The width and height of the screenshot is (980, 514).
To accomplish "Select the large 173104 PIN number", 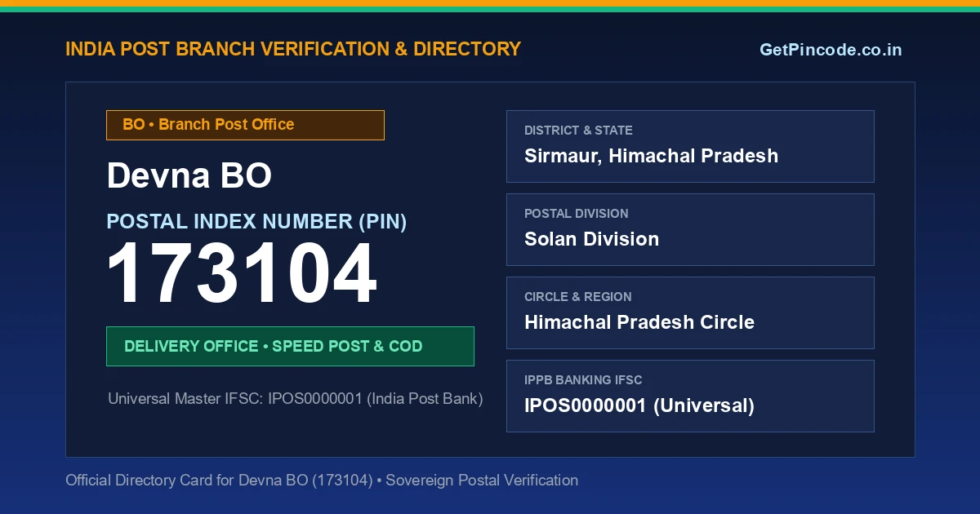I will (242, 275).
